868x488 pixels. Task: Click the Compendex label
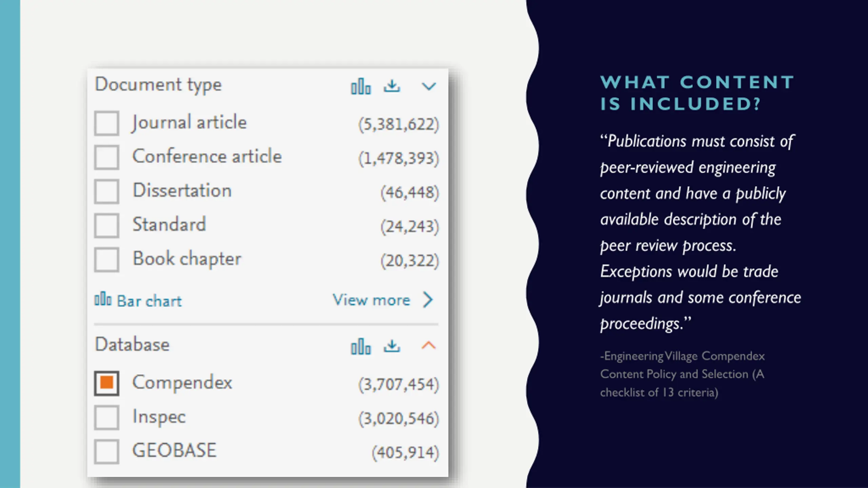[x=182, y=383]
